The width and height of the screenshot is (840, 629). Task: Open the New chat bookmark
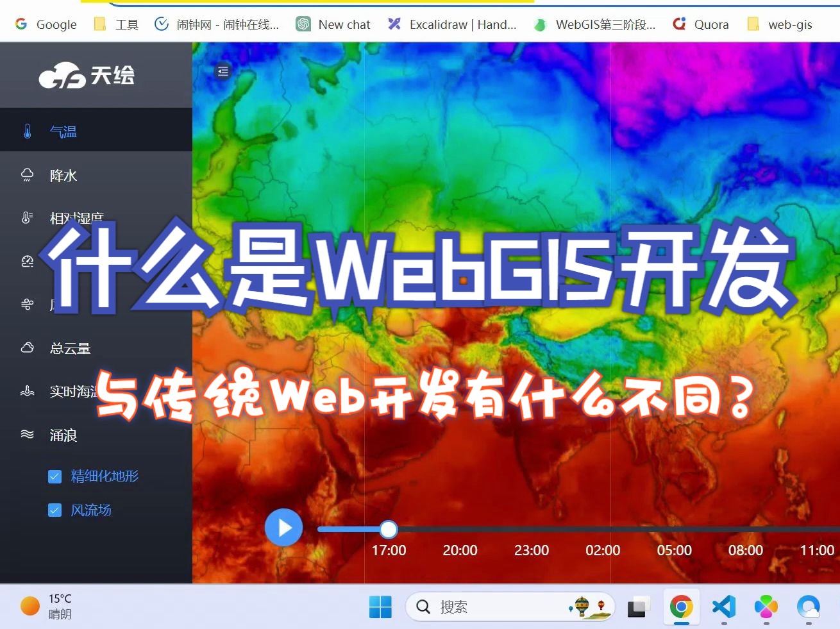pos(333,24)
